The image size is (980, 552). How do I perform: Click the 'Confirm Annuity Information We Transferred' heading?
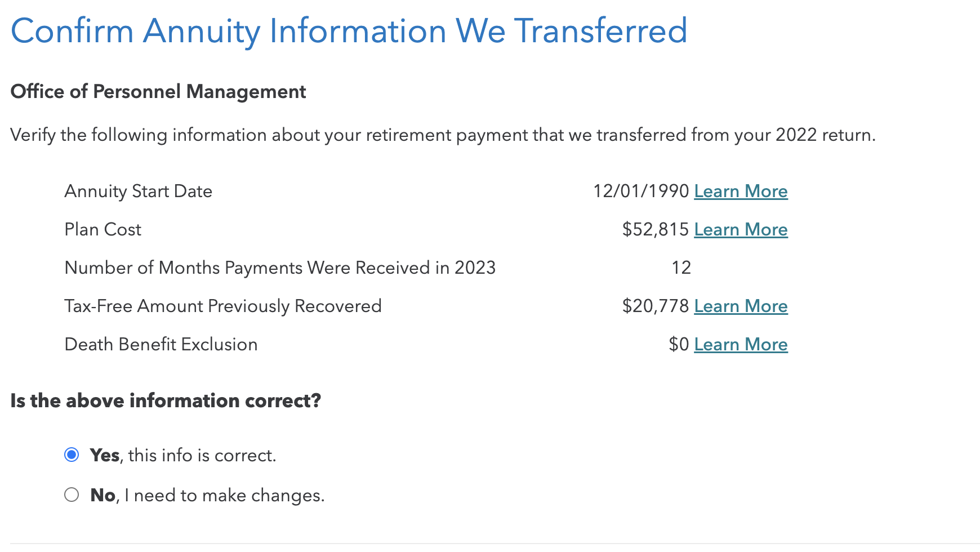click(349, 31)
